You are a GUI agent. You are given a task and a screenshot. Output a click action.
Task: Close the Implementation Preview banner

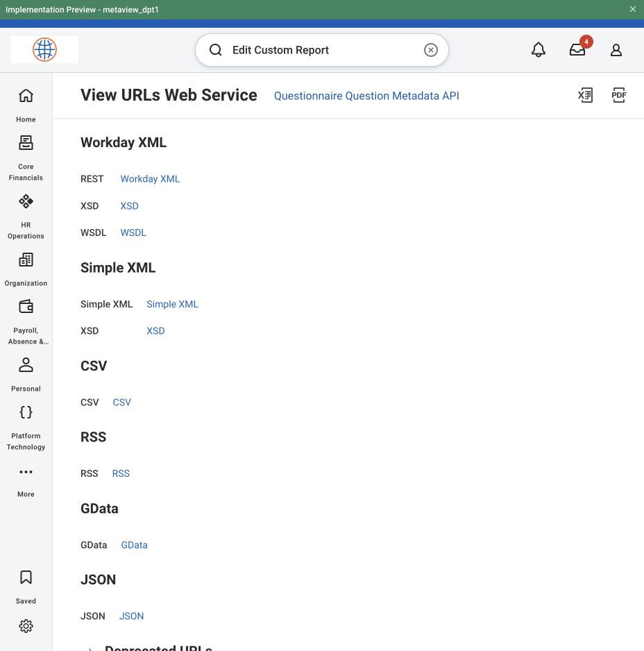(633, 9)
